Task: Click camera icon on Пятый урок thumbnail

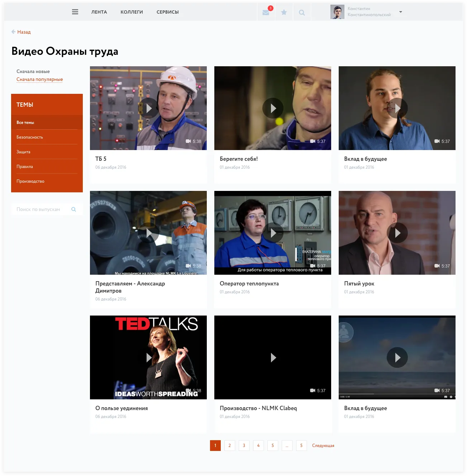Action: tap(437, 266)
